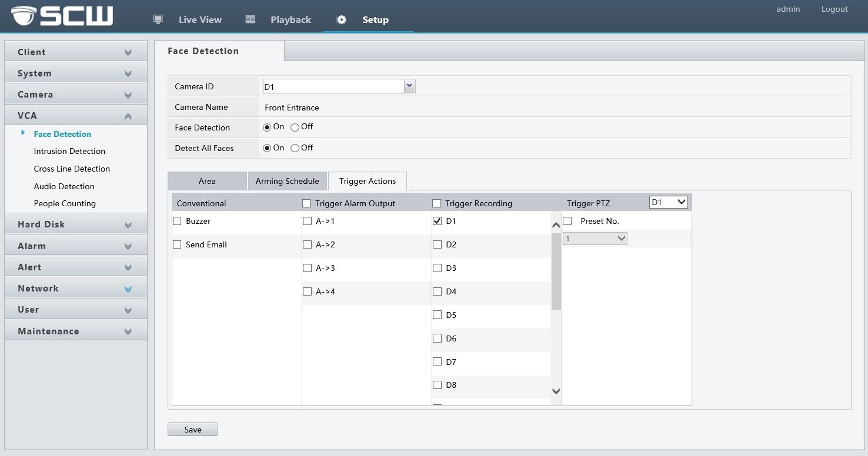Screen dimensions: 868x456
Task: Open Audio Detection settings
Action: [64, 186]
